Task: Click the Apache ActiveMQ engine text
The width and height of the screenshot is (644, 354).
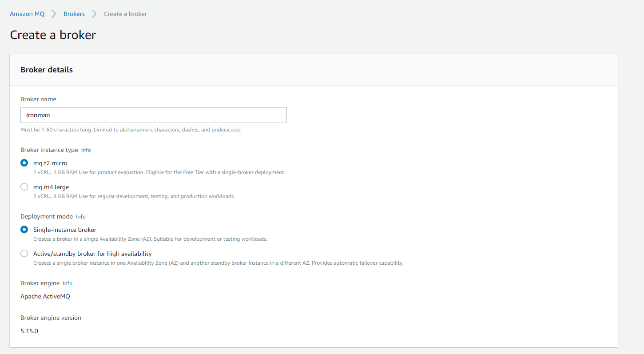Action: click(45, 296)
